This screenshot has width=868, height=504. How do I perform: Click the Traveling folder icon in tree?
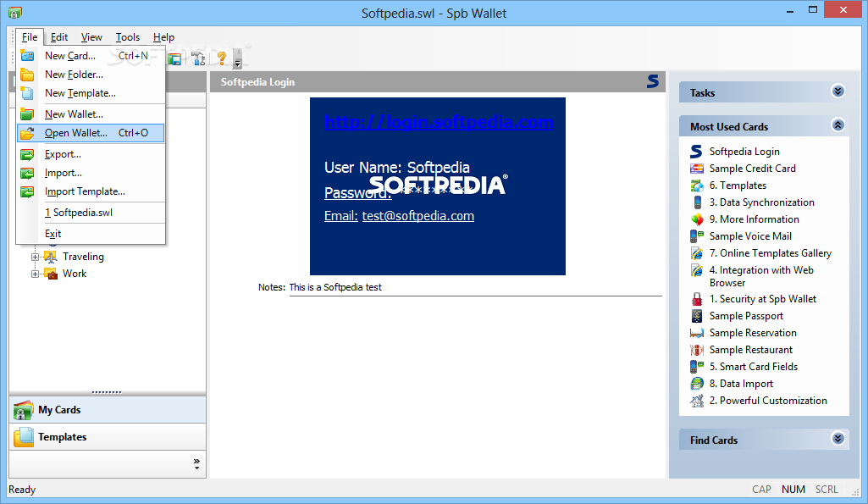(x=50, y=257)
